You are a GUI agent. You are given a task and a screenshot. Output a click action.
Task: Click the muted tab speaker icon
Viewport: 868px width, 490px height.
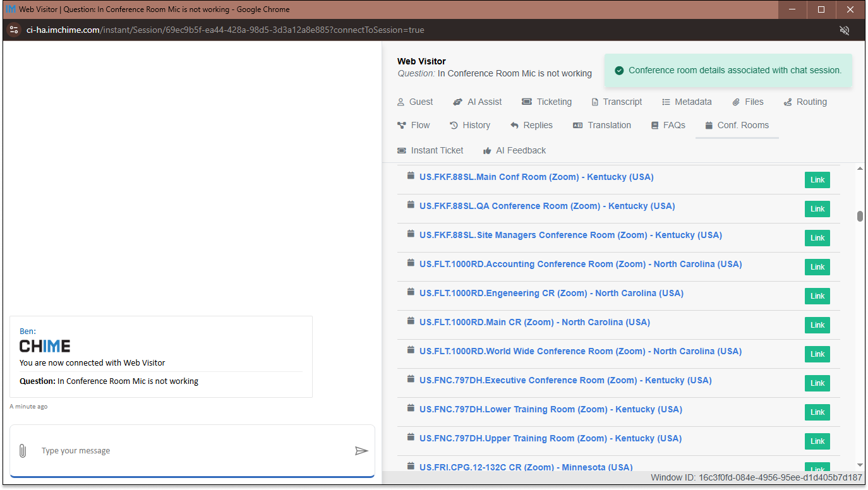[x=844, y=30]
